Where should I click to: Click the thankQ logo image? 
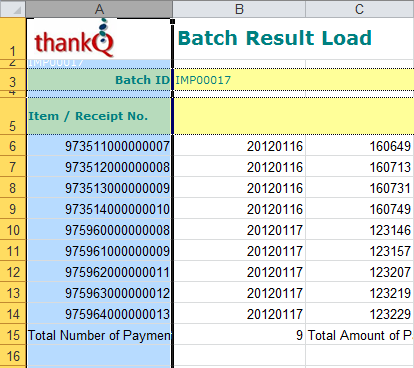point(75,39)
